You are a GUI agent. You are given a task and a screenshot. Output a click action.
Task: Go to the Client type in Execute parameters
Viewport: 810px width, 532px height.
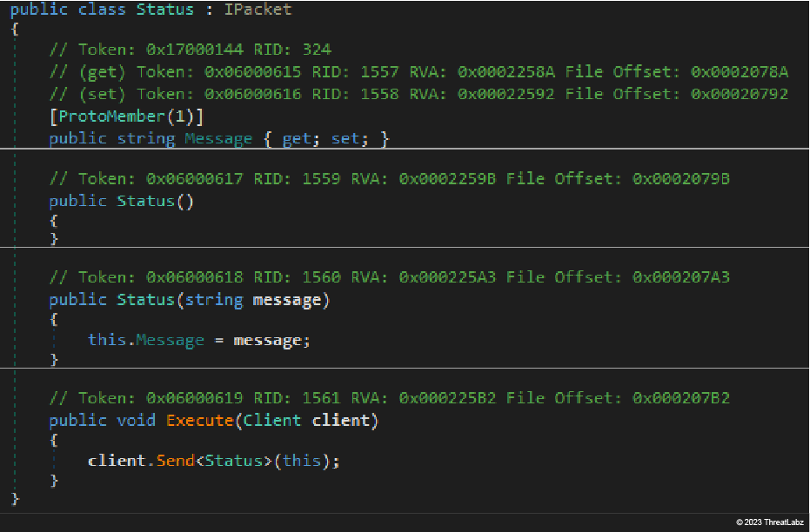(271, 421)
